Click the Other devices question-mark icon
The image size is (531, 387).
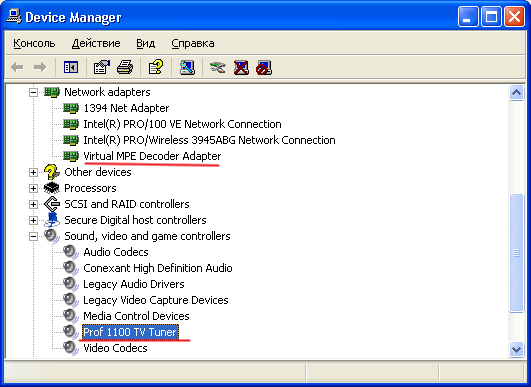tap(52, 172)
